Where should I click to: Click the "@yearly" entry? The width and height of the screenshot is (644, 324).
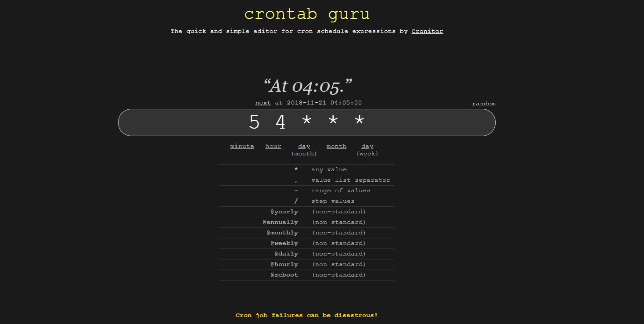284,212
